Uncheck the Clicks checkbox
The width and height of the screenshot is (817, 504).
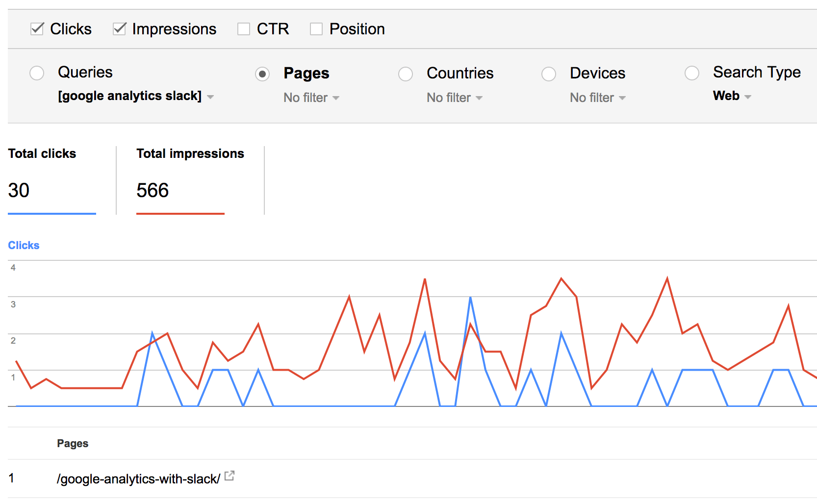click(x=37, y=29)
